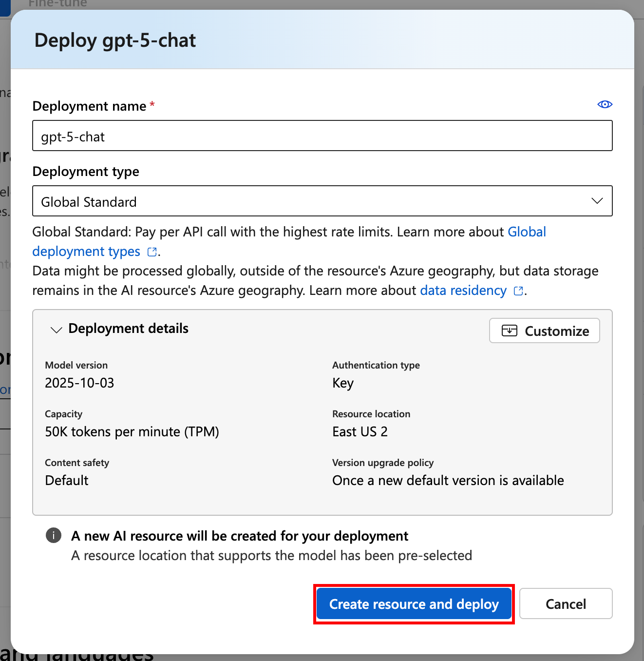644x661 pixels.
Task: Click the partially visible blue link on the left edge
Action: pos(4,389)
